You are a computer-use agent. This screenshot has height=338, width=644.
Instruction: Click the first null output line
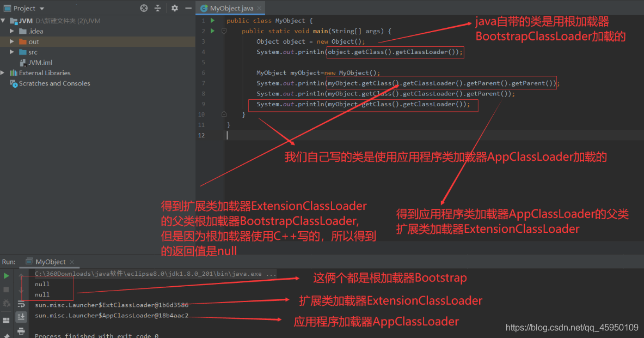(x=42, y=284)
